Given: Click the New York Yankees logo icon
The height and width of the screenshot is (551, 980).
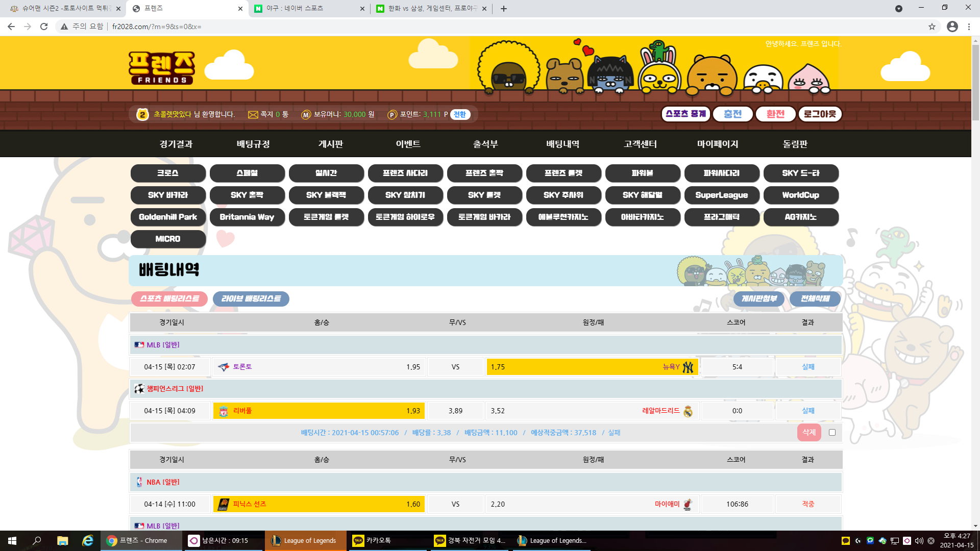Looking at the screenshot, I should coord(688,367).
